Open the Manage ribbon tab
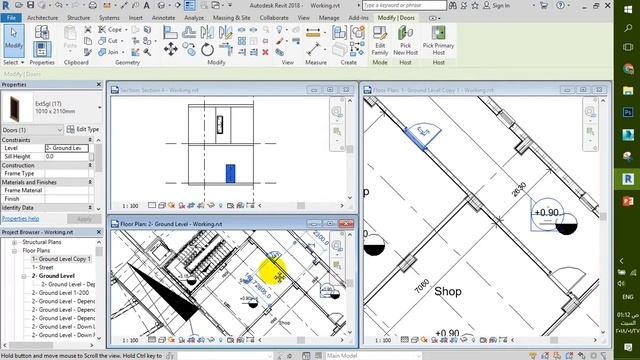This screenshot has width=640, height=360. coord(329,18)
